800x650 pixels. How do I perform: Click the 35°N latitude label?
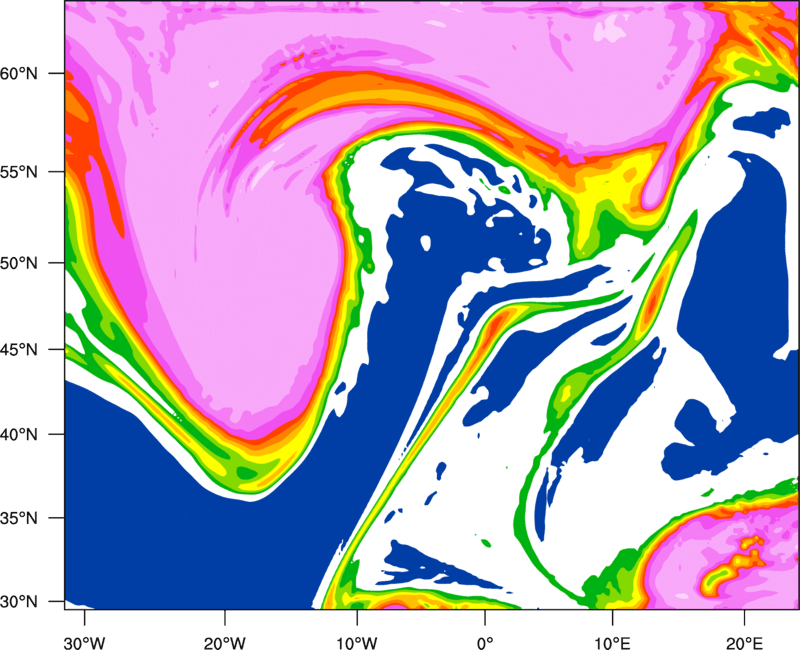pos(19,518)
